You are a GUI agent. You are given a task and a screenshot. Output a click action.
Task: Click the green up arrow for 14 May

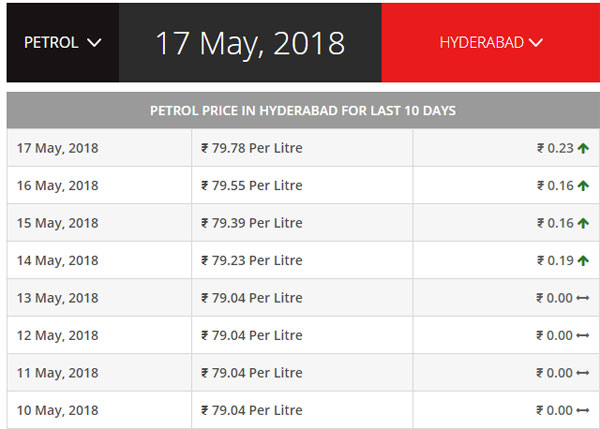(583, 261)
